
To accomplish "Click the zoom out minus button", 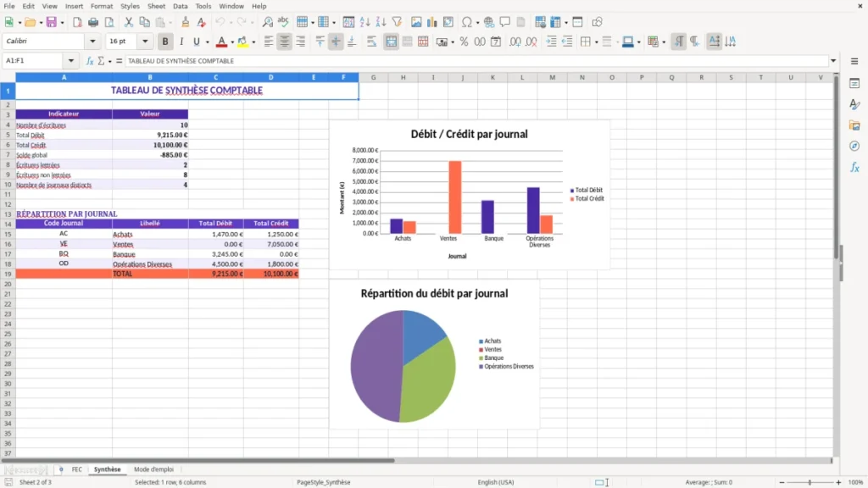I will tap(782, 482).
